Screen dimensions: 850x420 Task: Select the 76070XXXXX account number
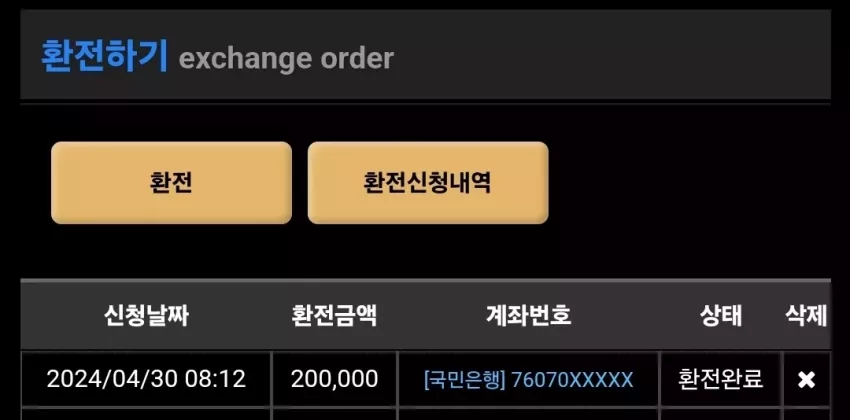point(572,379)
